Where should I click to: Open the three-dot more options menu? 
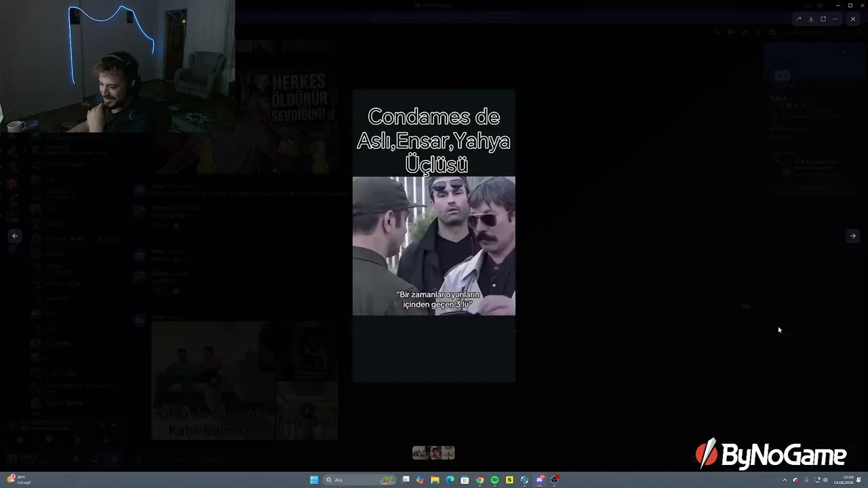coord(835,19)
